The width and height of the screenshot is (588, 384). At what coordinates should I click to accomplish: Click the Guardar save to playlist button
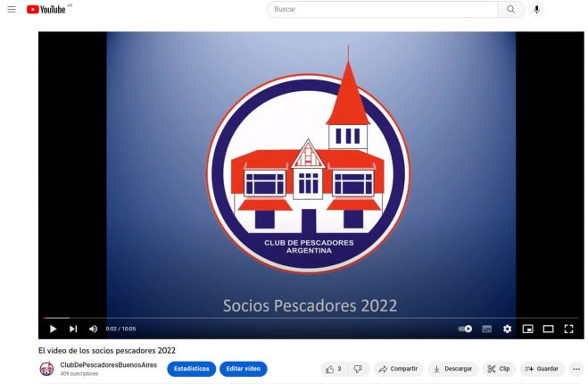pyautogui.click(x=542, y=369)
